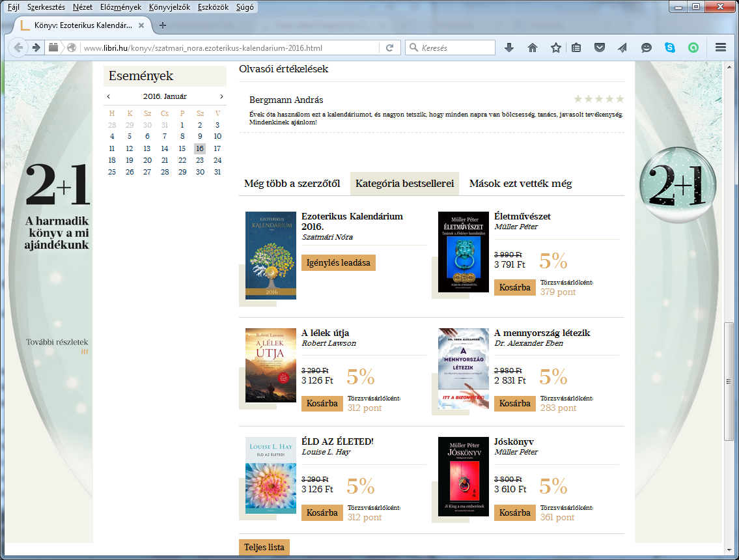The image size is (739, 560).
Task: Show bookmarks list icon in toolbar
Action: [x=576, y=48]
